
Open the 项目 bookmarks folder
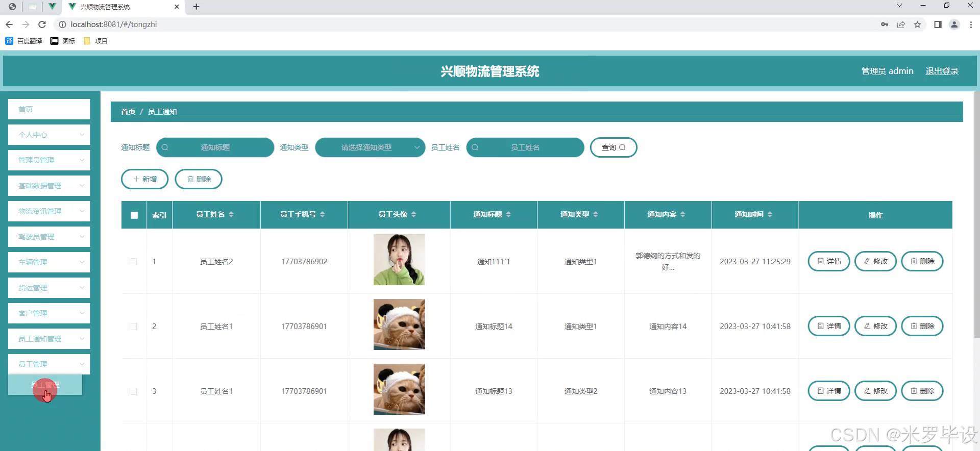tap(95, 41)
